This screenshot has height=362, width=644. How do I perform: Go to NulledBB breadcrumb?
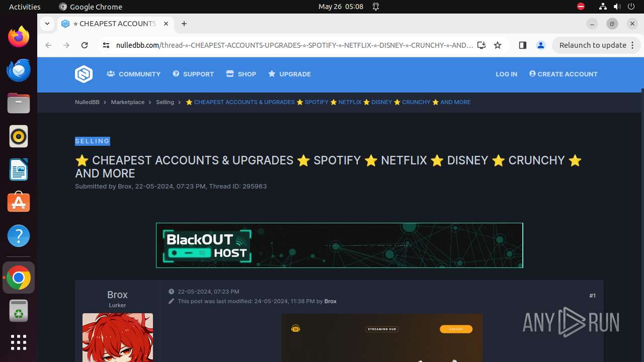pos(87,102)
